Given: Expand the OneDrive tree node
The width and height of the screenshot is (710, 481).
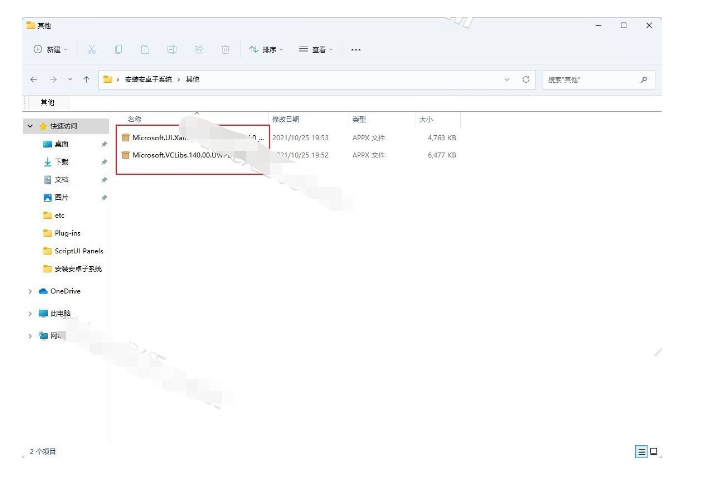Looking at the screenshot, I should point(30,291).
